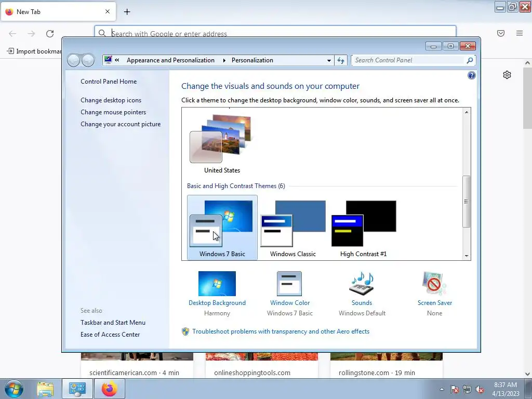Click the Firefox new tab settings gear
Image resolution: width=532 pixels, height=399 pixels.
point(507,75)
